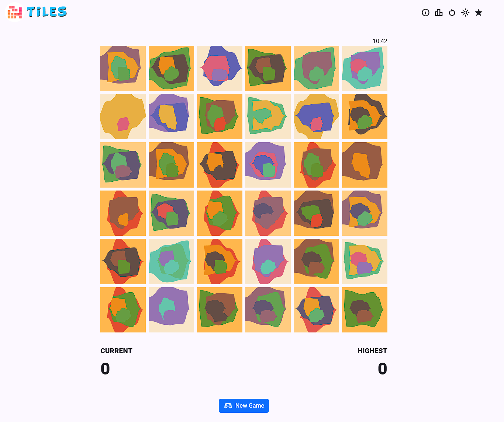
Task: Toggle the sun brightness theme icon
Action: coord(465,13)
